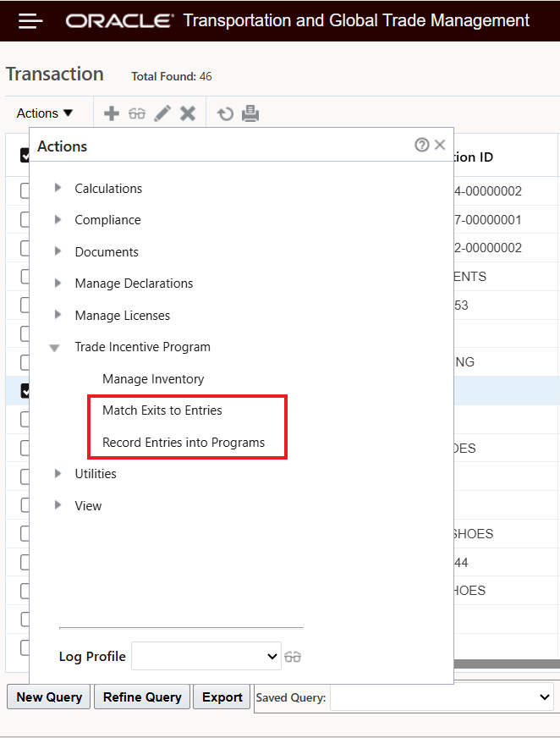Select Record Entries into Programs action
This screenshot has height=738, width=560.
pyautogui.click(x=184, y=443)
